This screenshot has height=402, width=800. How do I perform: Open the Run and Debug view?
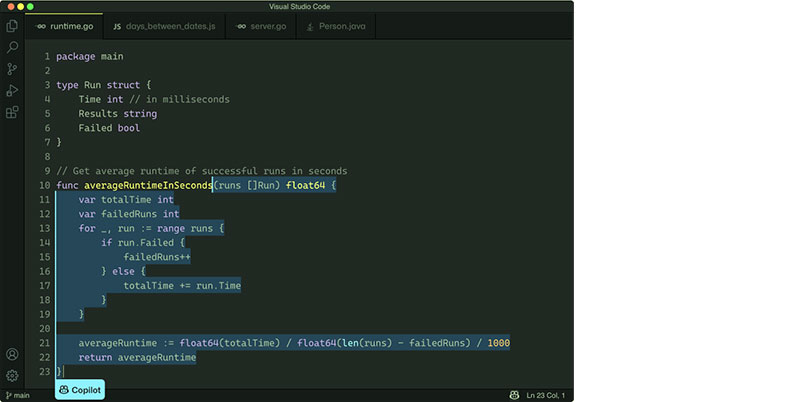(12, 90)
